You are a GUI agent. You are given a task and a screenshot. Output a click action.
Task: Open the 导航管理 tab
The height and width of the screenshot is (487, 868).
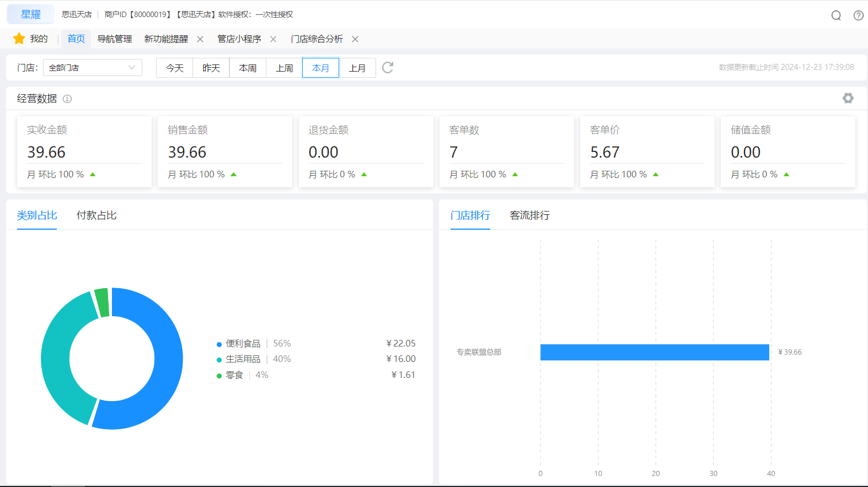point(115,39)
